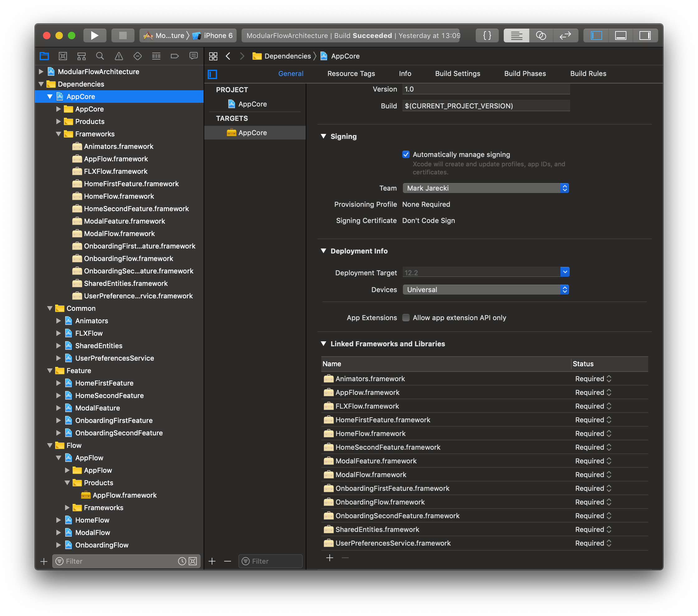This screenshot has width=698, height=616.
Task: Enable Allow app extension API only
Action: click(406, 317)
